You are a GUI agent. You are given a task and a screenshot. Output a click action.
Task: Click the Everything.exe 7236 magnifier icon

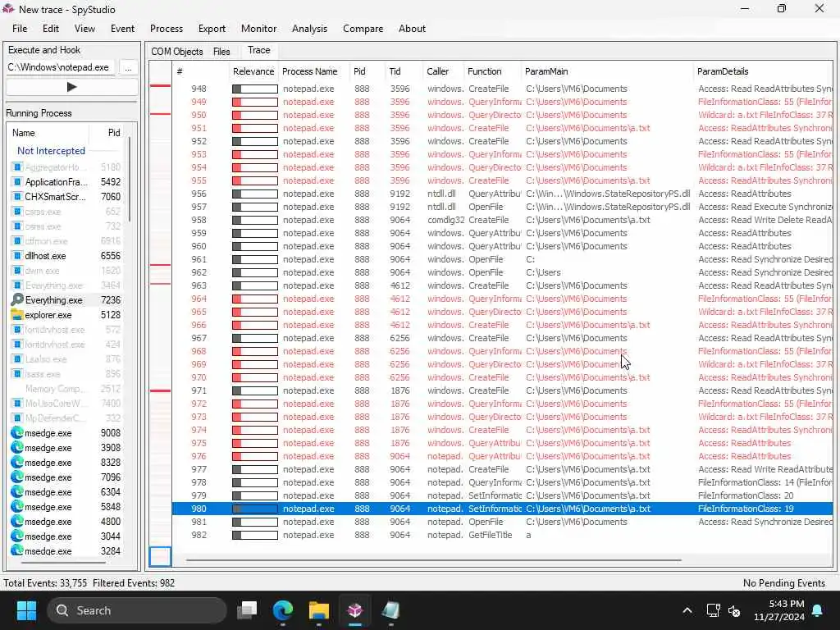17,300
